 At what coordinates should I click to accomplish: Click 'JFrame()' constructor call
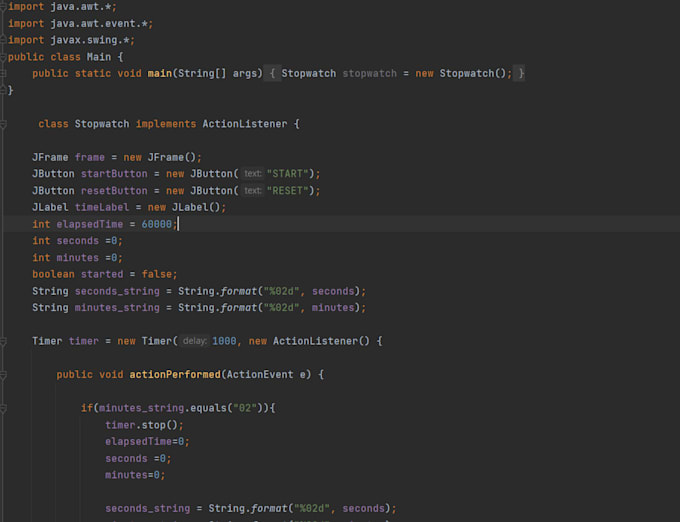click(172, 157)
